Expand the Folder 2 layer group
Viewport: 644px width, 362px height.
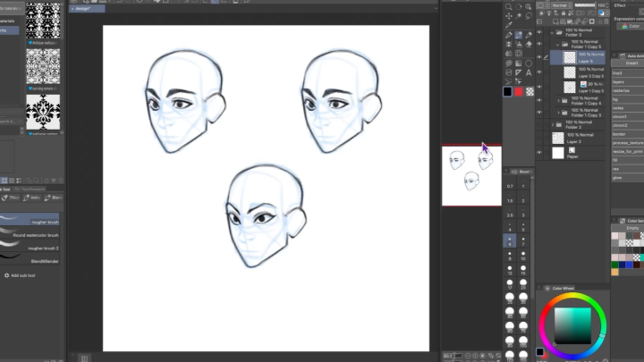pos(552,124)
